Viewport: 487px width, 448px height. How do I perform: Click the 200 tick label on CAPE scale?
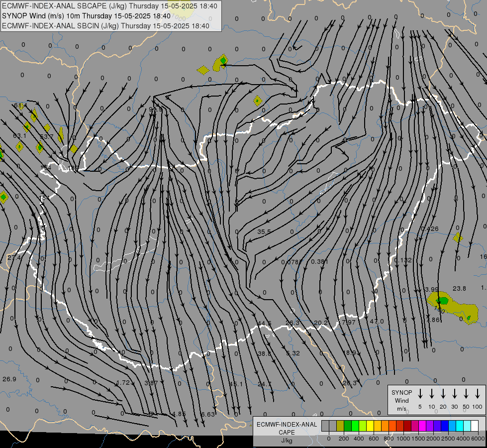pyautogui.click(x=344, y=439)
